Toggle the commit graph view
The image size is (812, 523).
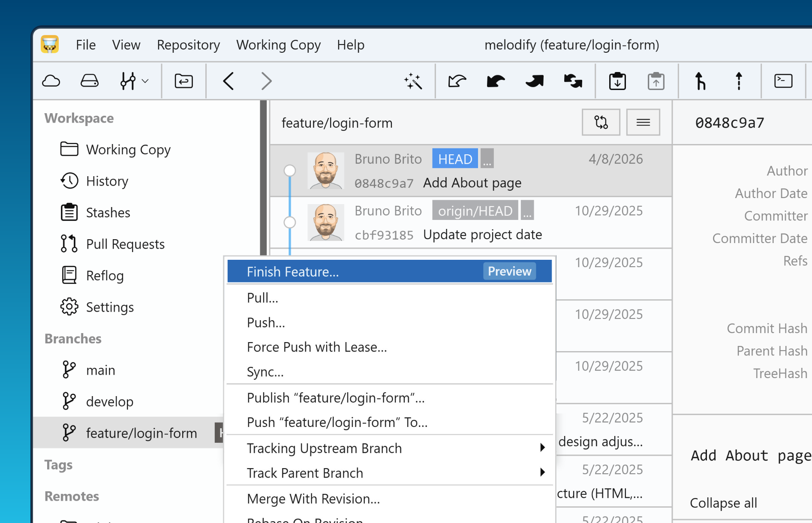pos(601,123)
